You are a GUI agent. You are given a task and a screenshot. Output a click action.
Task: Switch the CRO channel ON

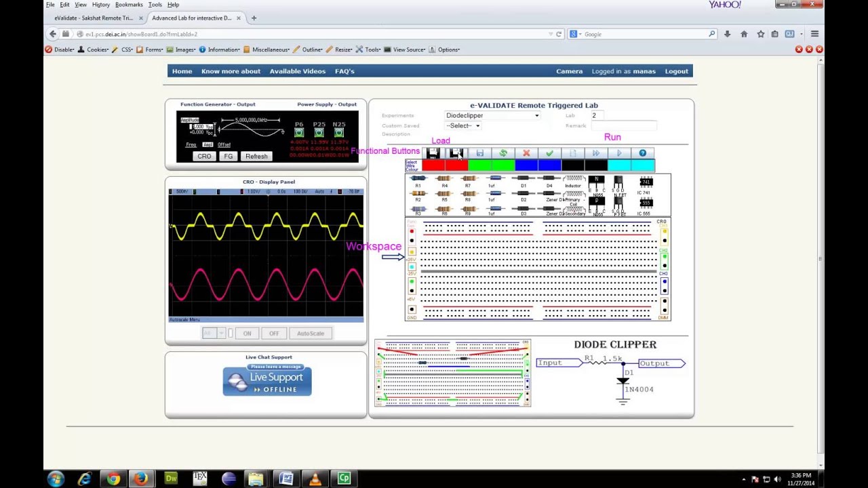[x=247, y=333]
